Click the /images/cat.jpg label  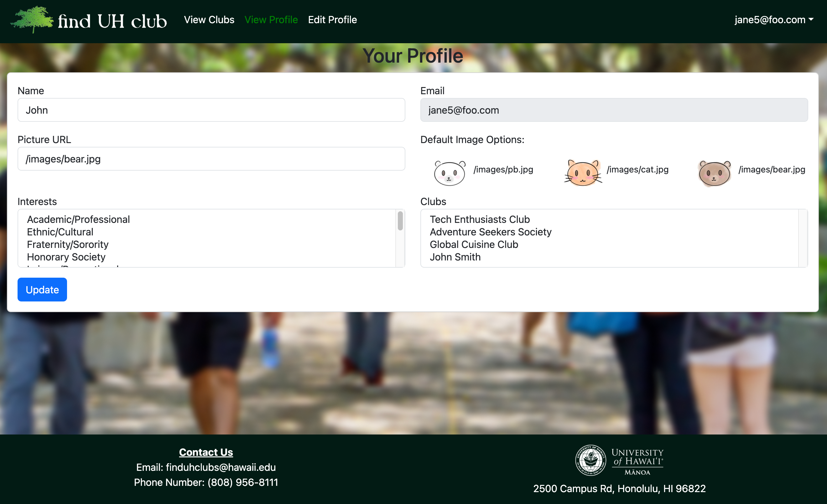tap(637, 169)
